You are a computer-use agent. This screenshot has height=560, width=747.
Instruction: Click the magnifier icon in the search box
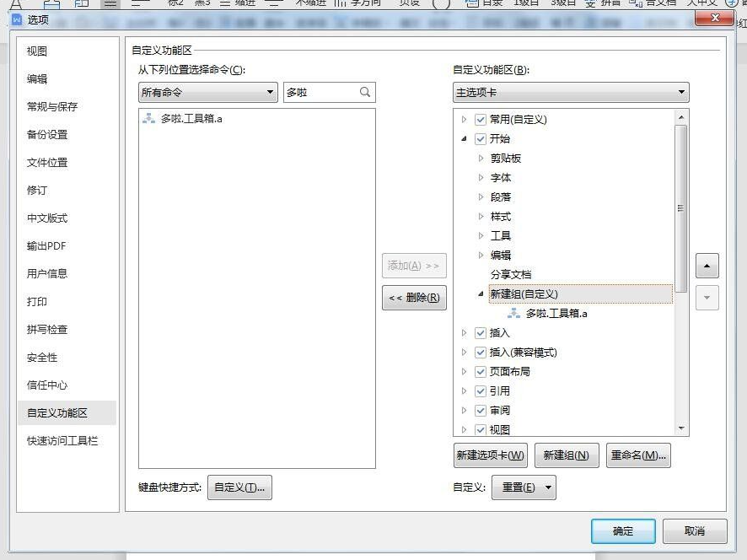point(366,92)
